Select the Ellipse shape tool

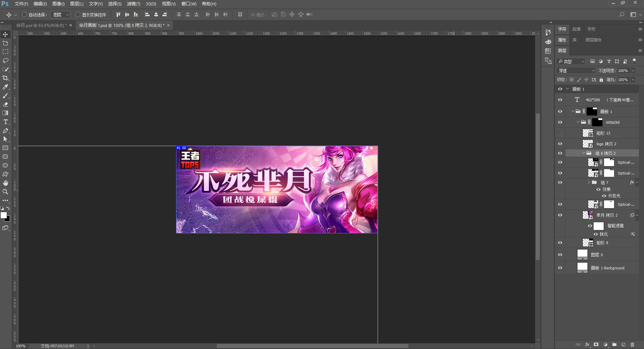(5, 165)
